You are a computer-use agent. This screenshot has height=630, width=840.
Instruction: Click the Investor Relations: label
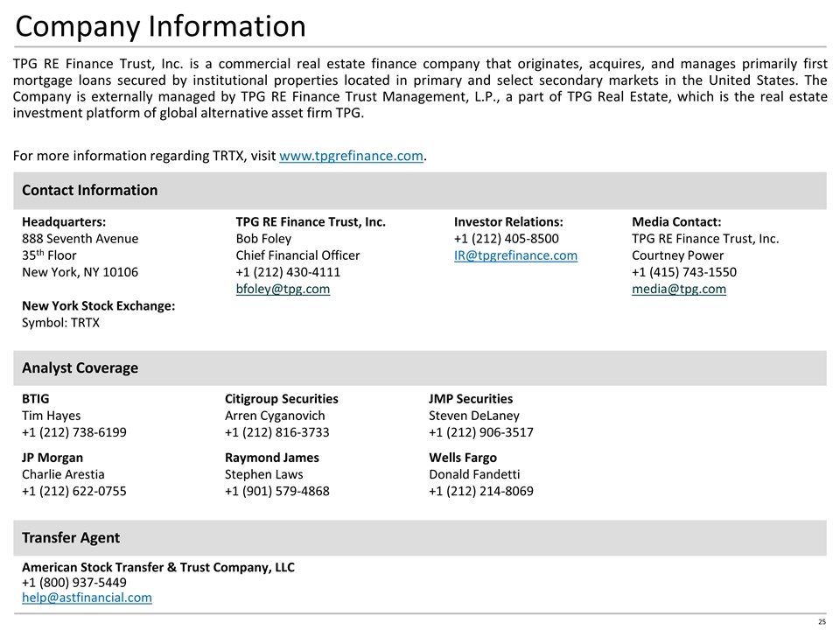click(508, 221)
